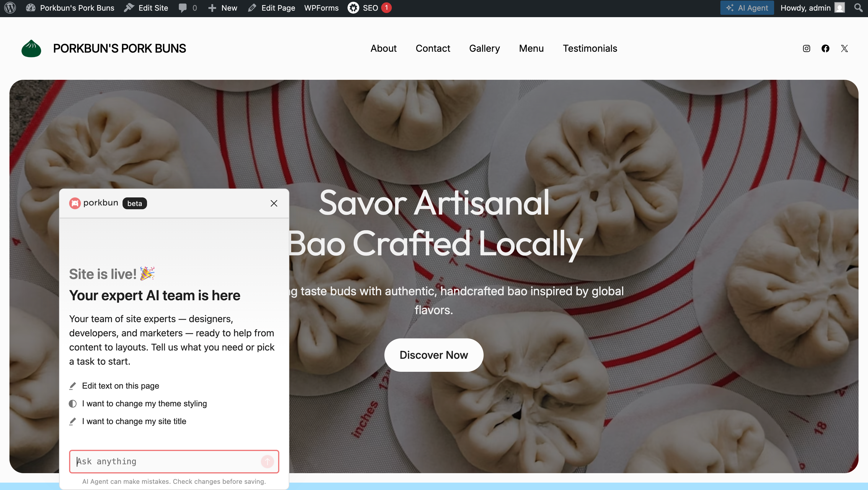The width and height of the screenshot is (868, 490).
Task: Click 'Your expert AI team is here' text
Action: (155, 296)
